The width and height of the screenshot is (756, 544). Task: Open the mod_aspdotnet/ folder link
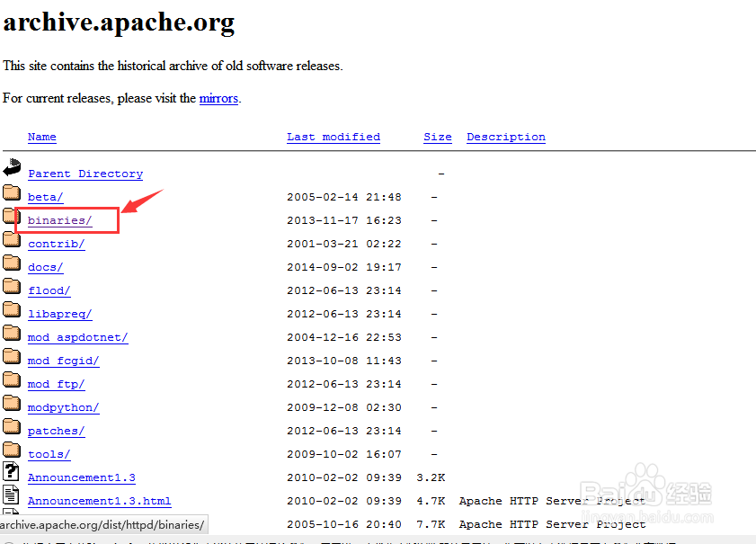point(78,337)
